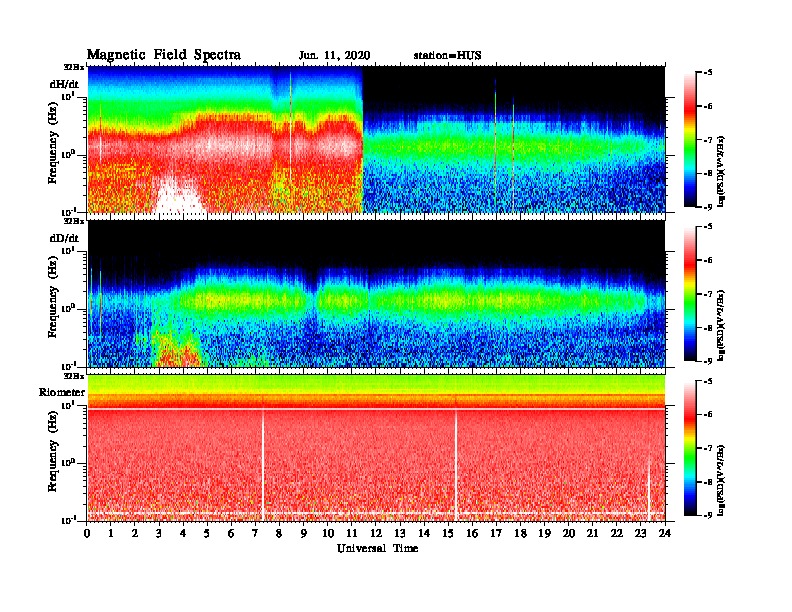792x612 pixels.
Task: Click hour "7" on the Universal Time axis
Action: (x=256, y=534)
